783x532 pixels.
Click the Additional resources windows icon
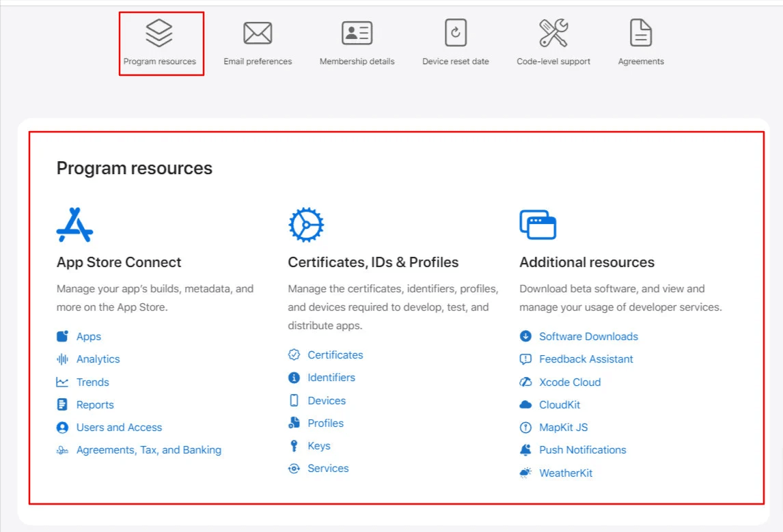(x=538, y=225)
